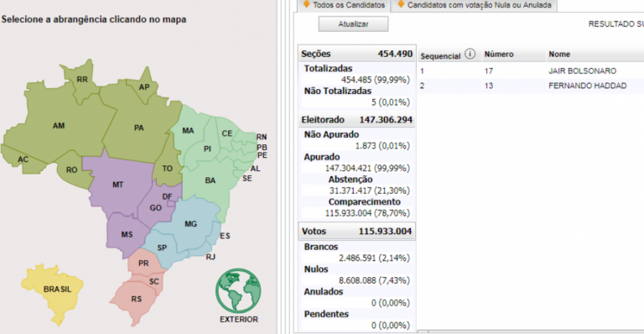Click Apurado value 147.304.421 (99,99%)
644x334 pixels.
(367, 169)
